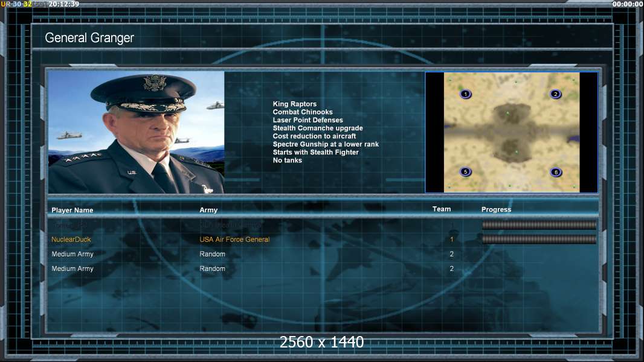Click the '2560 x 1440' resolution label
The height and width of the screenshot is (362, 644).
[x=321, y=342]
